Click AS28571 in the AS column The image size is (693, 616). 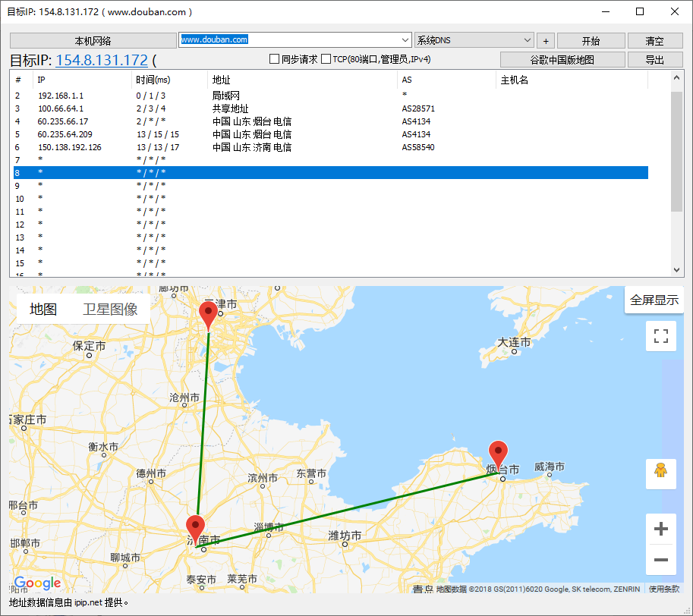tap(418, 108)
